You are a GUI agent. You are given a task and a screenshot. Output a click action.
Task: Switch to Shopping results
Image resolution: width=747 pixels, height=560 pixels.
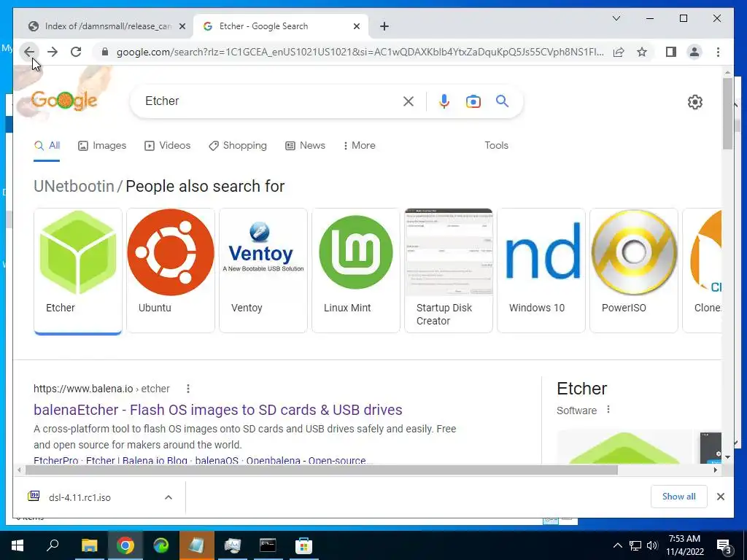(238, 146)
